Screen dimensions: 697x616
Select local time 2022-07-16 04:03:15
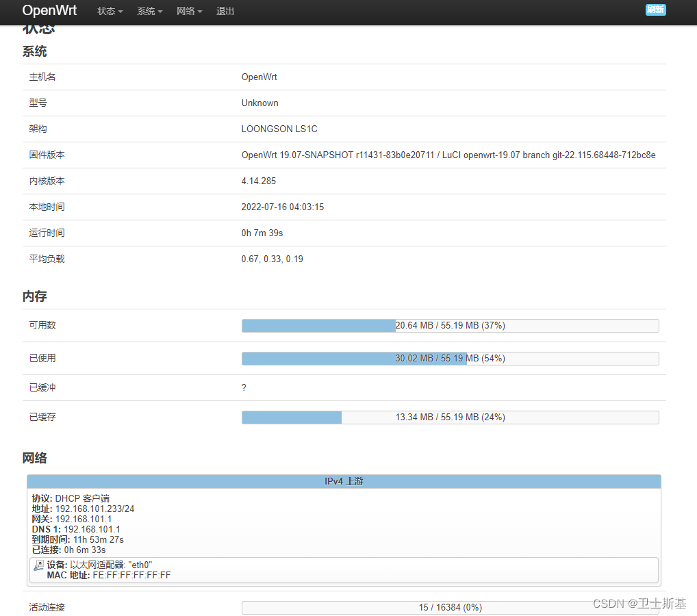[x=283, y=207]
